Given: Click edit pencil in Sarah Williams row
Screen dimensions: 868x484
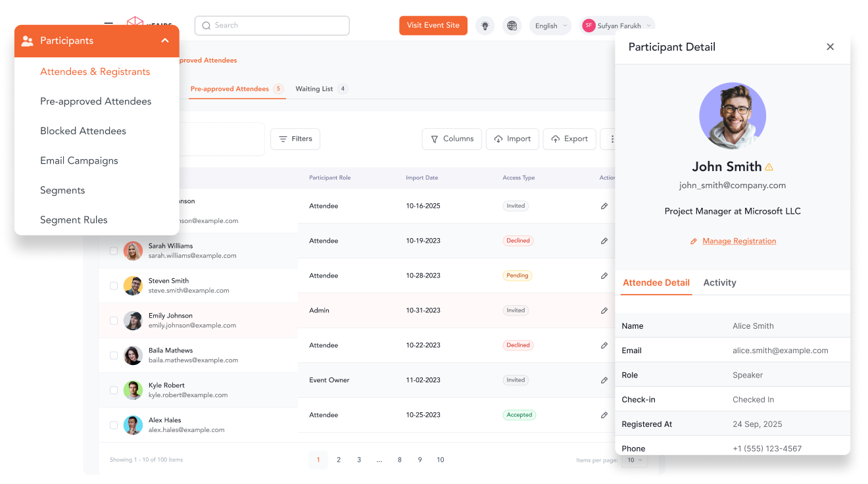Looking at the screenshot, I should 604,241.
